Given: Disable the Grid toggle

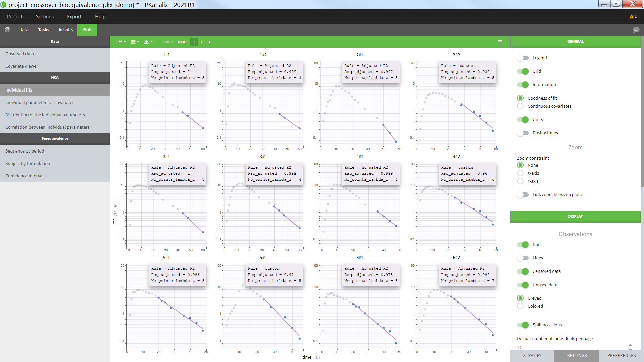Looking at the screenshot, I should (x=523, y=71).
